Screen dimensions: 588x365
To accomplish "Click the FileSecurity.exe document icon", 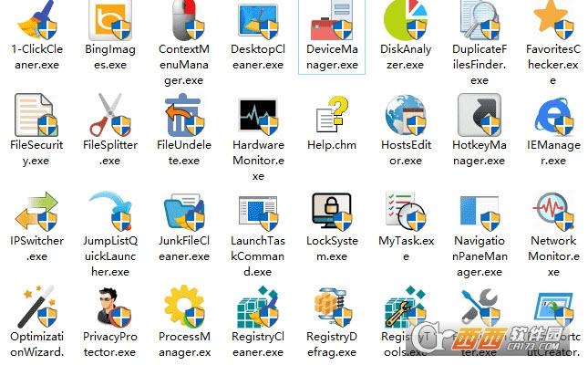I will pos(35,115).
